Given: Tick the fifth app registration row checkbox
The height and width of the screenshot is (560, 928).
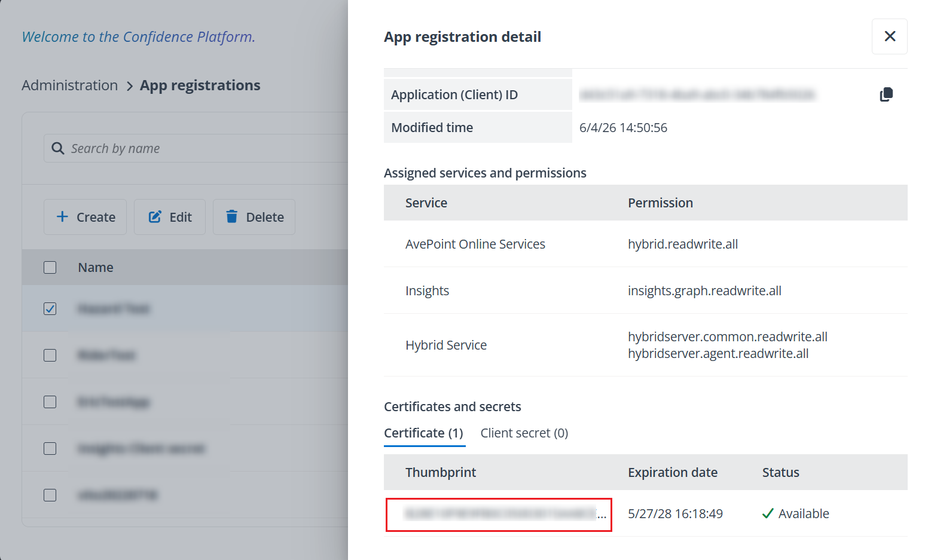Looking at the screenshot, I should (50, 495).
